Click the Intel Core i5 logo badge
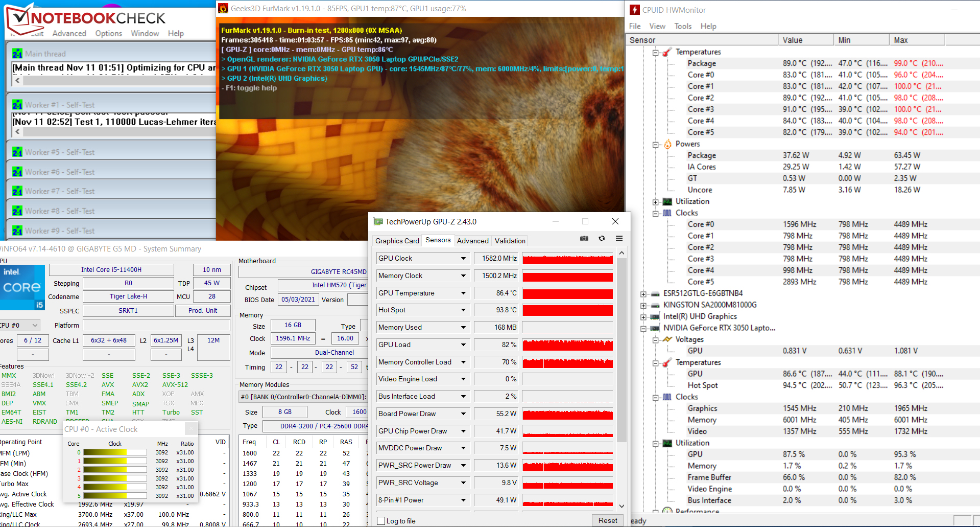 (22, 287)
